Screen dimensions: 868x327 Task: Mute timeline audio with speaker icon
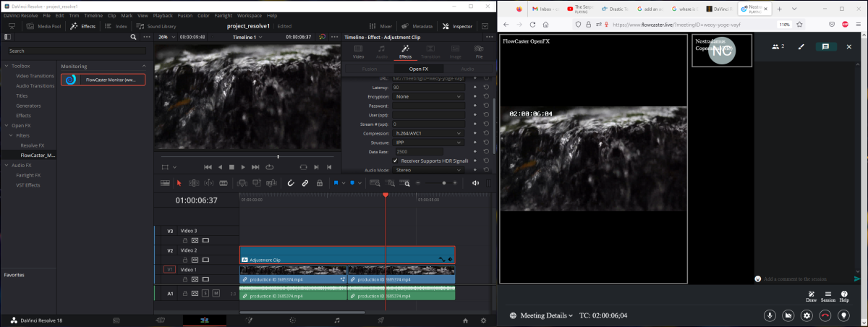click(x=475, y=183)
